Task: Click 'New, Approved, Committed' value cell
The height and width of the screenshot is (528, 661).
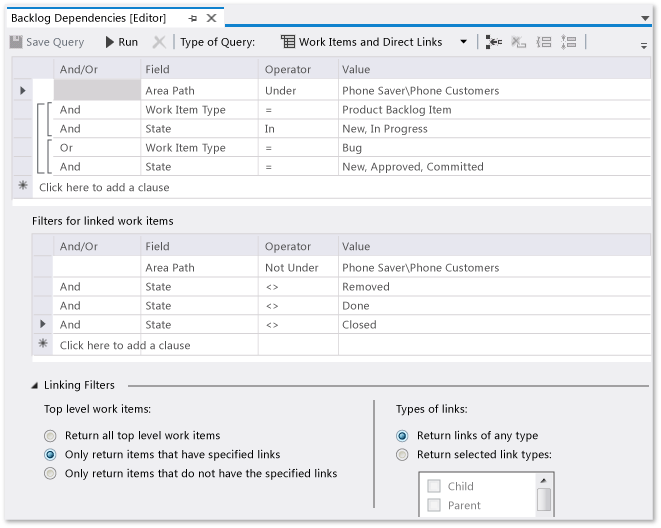Action: point(494,166)
